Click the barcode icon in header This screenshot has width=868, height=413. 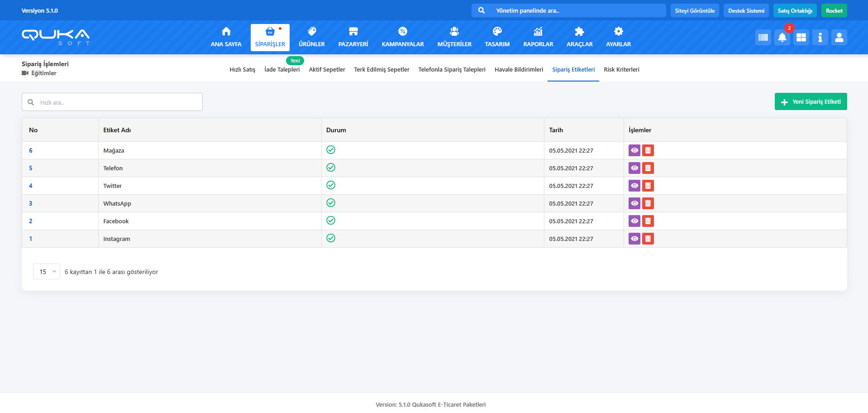[x=763, y=38]
